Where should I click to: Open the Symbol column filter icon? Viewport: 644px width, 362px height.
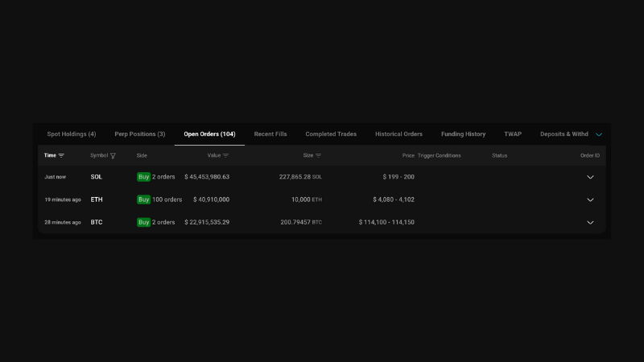(x=113, y=155)
